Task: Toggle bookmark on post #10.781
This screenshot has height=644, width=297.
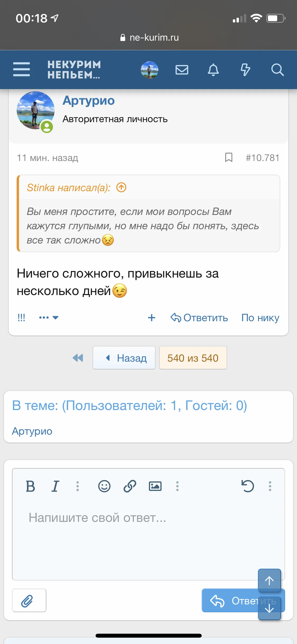Action: pyautogui.click(x=229, y=158)
